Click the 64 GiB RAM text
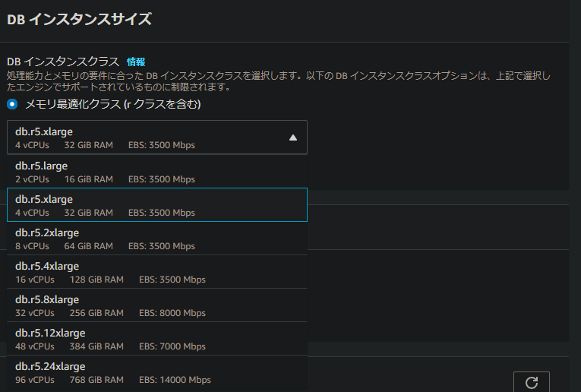The height and width of the screenshot is (392, 581). pyautogui.click(x=89, y=246)
